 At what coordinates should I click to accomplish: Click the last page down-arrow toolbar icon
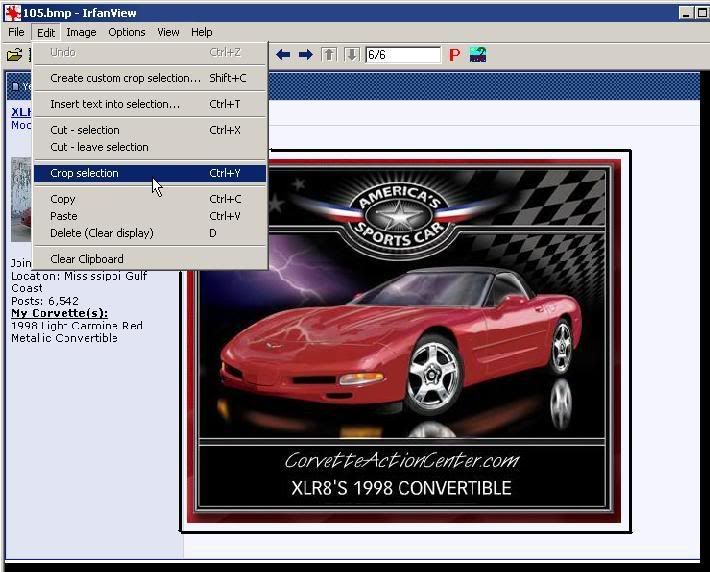click(x=351, y=55)
